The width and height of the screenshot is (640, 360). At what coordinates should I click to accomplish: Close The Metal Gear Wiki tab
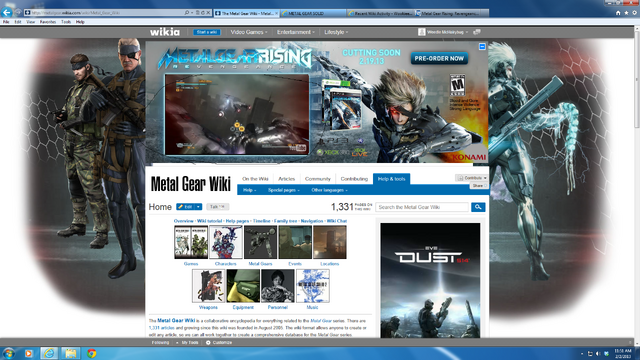(x=276, y=13)
